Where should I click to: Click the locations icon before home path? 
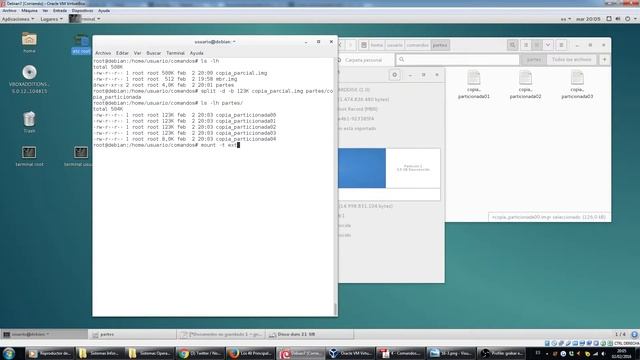(364, 45)
